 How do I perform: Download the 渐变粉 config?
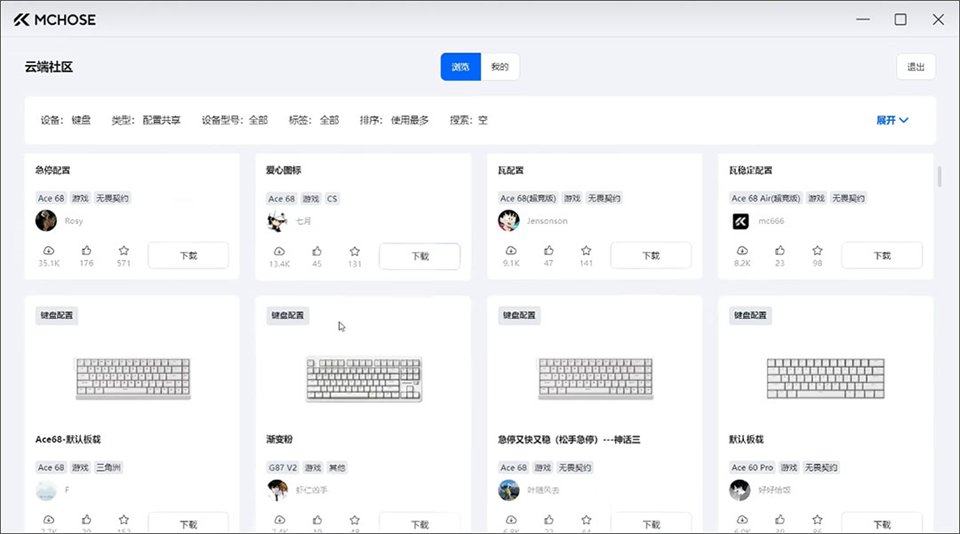420,523
